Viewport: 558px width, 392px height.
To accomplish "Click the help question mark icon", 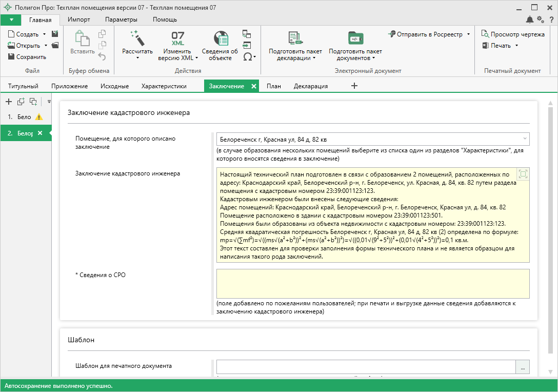I will (x=551, y=19).
